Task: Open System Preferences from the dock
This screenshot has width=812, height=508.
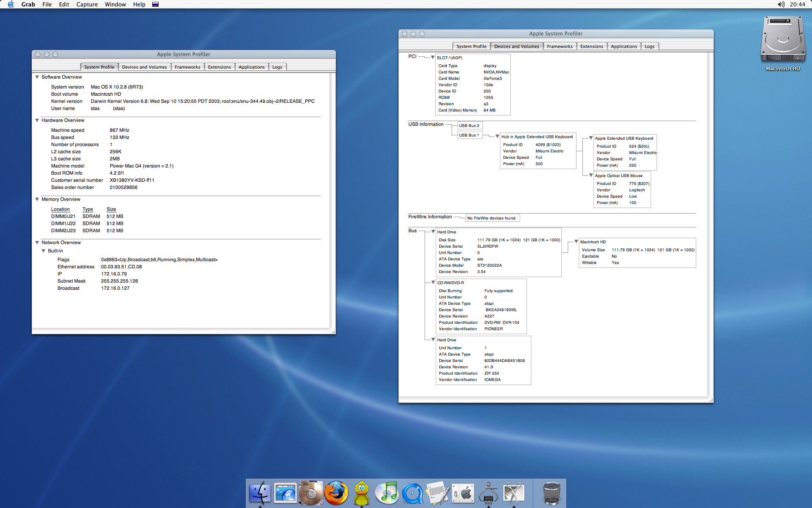Action: tap(463, 493)
